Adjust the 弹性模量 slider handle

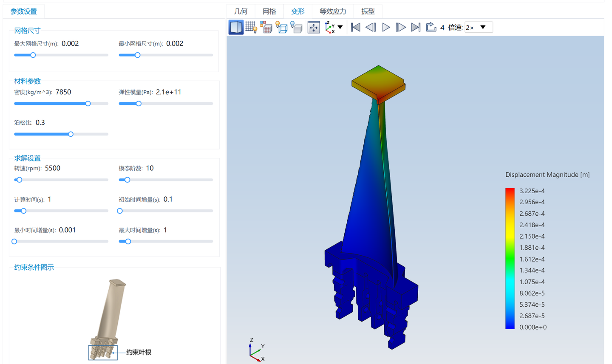point(139,104)
